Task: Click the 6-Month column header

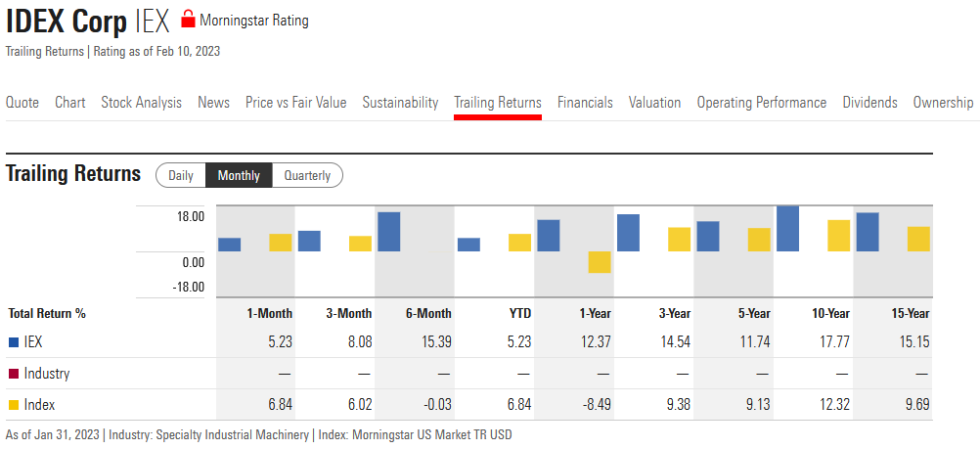Action: [428, 313]
